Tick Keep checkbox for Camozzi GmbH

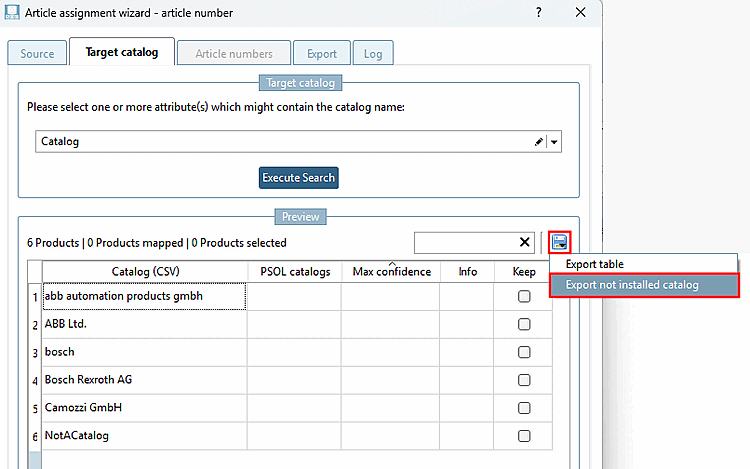point(524,408)
